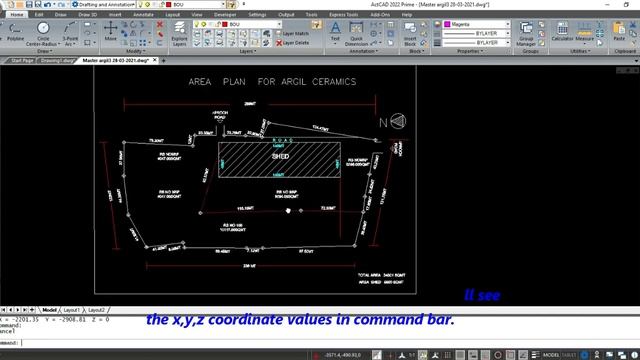Toggle the circle icon in the status bar

498,355
